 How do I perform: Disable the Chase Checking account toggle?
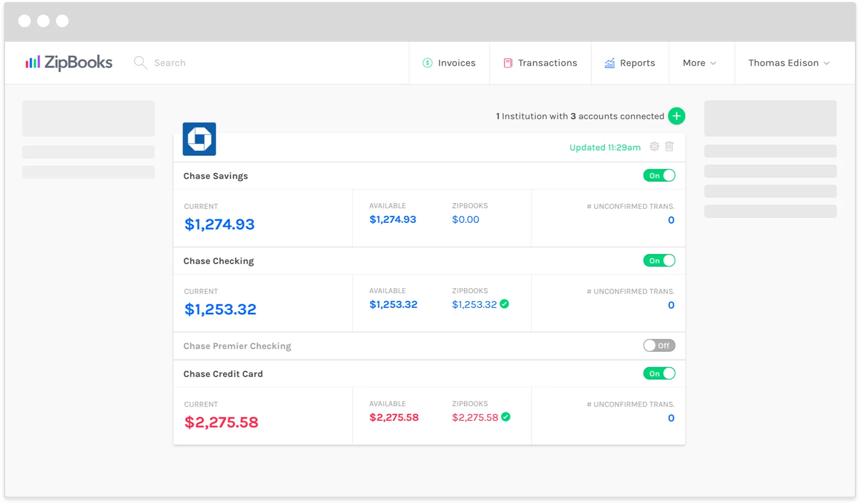pos(659,261)
